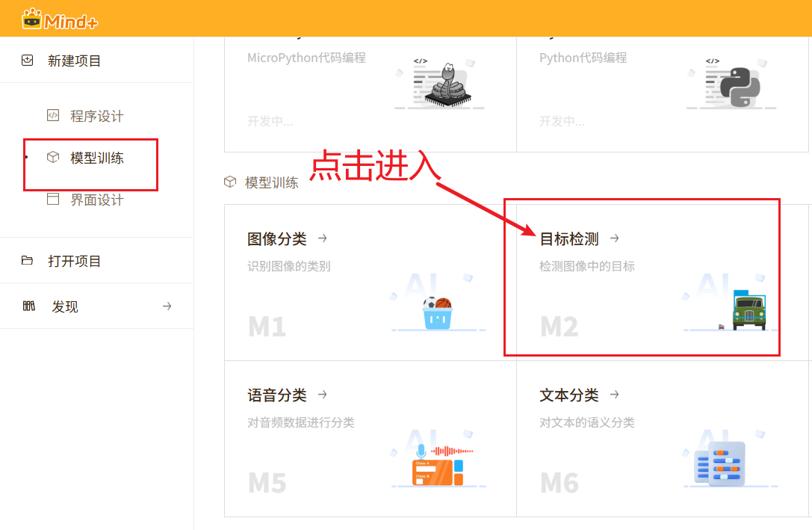Click the Mind+ logo in header
Screen dimensions: 812x530
coord(61,19)
